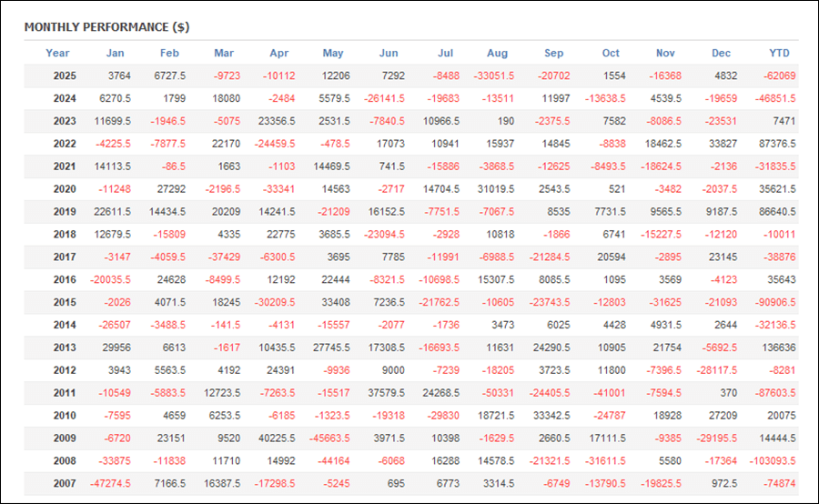Select the 2019 year row label
Viewport: 819px width, 504px height.
pyautogui.click(x=65, y=212)
